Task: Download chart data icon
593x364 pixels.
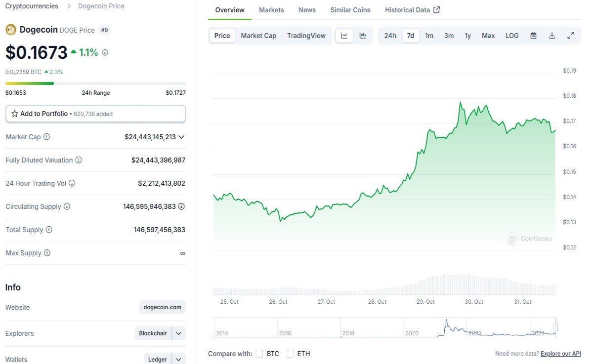Action: [552, 36]
